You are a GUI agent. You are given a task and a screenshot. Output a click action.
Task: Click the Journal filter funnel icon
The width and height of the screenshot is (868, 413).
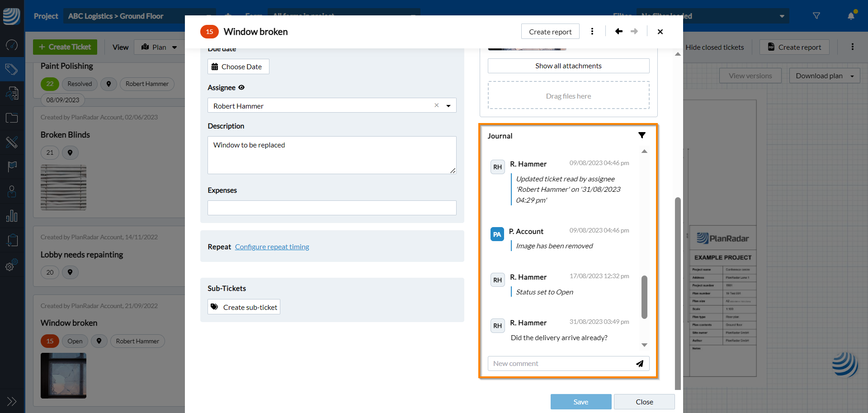[642, 135]
